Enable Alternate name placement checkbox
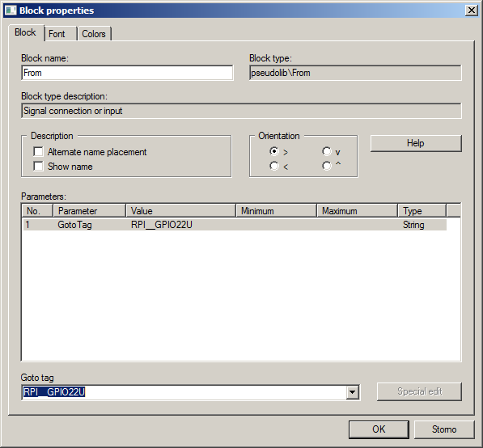 [x=38, y=151]
